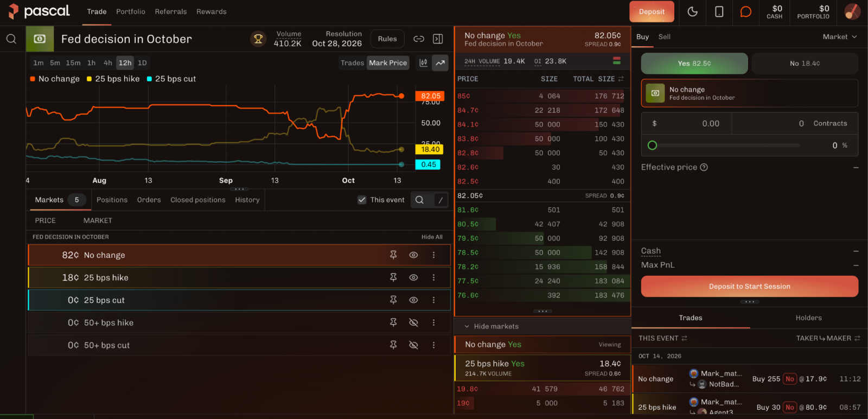Collapse the side panel icon beside Rules
Image resolution: width=868 pixels, height=419 pixels.
click(x=438, y=39)
